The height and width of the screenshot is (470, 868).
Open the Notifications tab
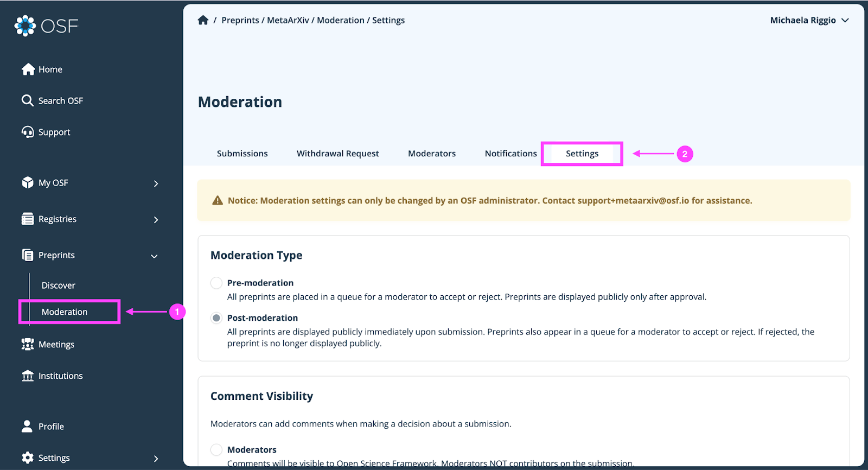pyautogui.click(x=511, y=154)
